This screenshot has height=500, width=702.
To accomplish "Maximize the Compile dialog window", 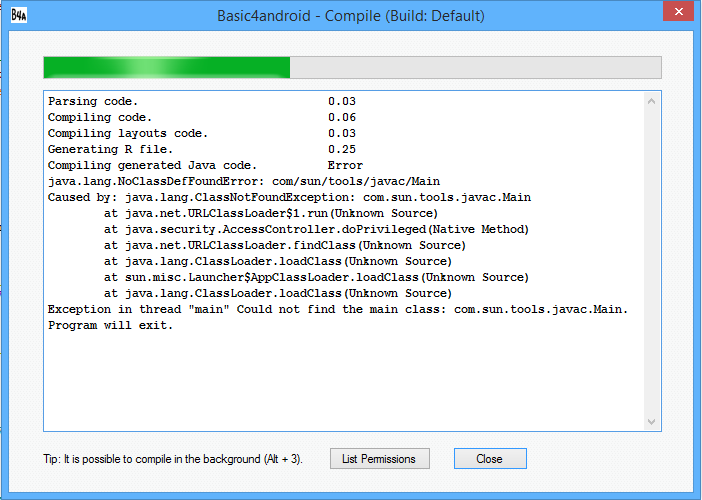I will [626, 15].
